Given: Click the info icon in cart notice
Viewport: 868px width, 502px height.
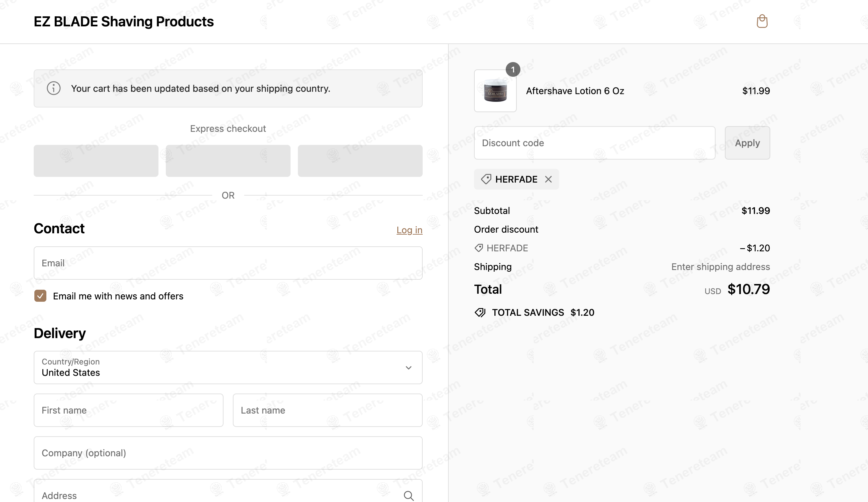Looking at the screenshot, I should [x=54, y=88].
